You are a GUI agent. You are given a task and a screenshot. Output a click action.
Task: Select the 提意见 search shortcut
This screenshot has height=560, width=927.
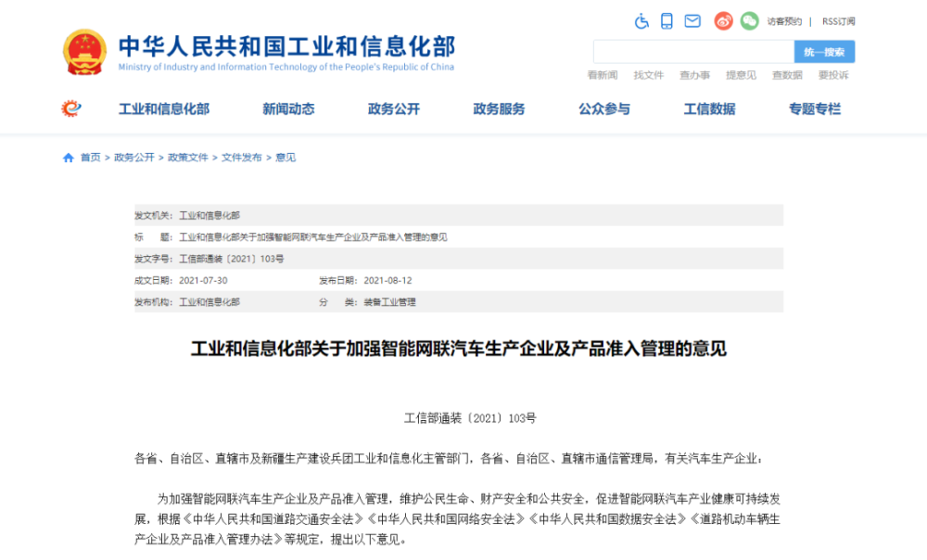pos(741,75)
